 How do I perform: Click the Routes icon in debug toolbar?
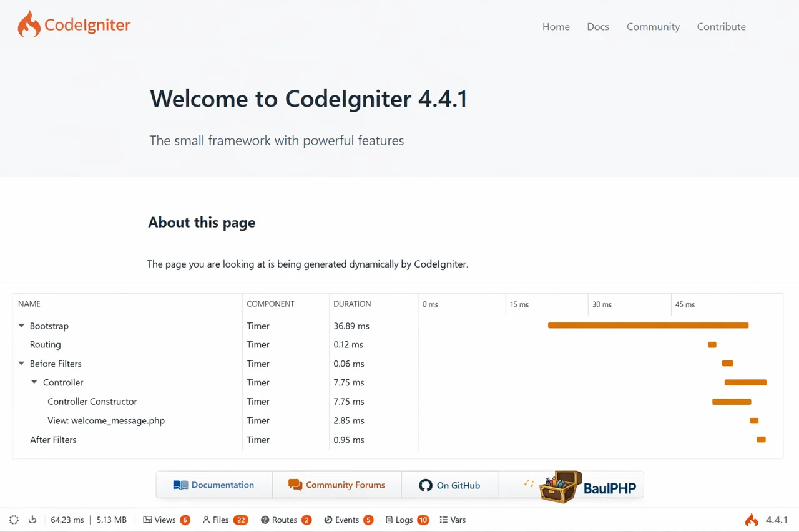click(x=265, y=520)
